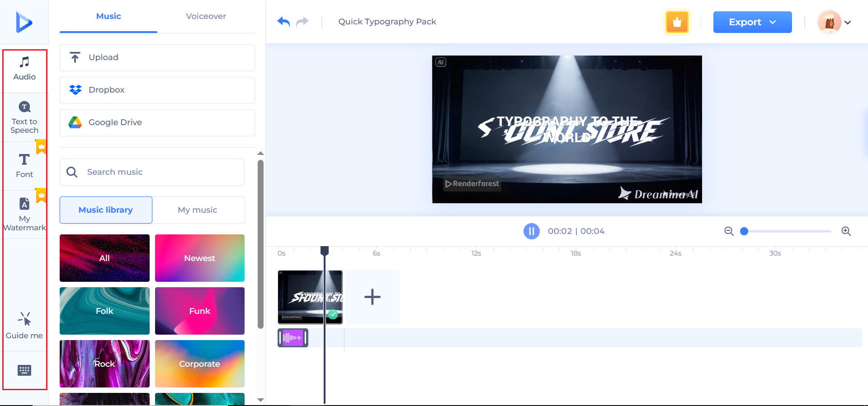Import music from Dropbox
The height and width of the screenshot is (406, 868).
coord(157,90)
